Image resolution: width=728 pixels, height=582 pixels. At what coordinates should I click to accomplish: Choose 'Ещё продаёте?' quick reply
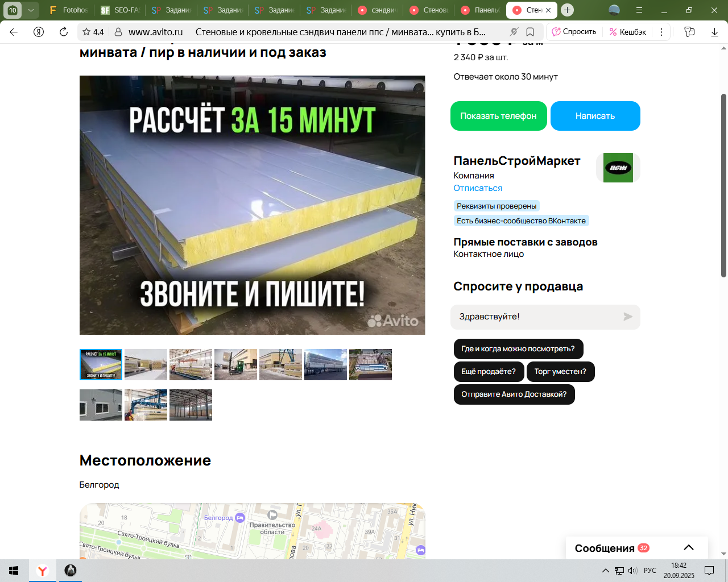489,372
